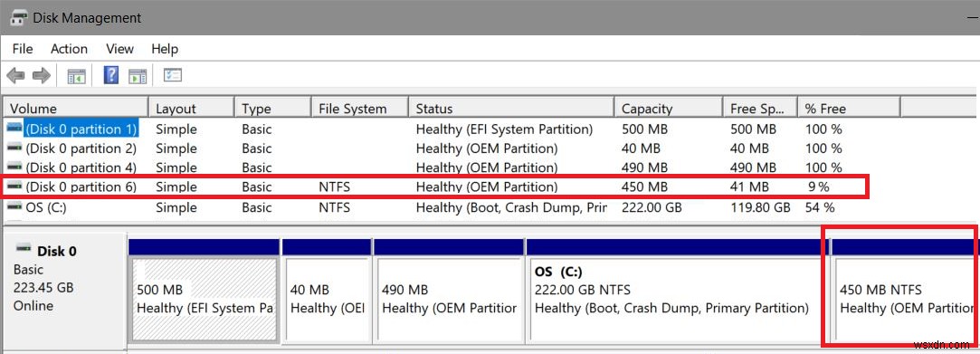Click the drive icon for Disk 0 partition 1

click(x=14, y=129)
